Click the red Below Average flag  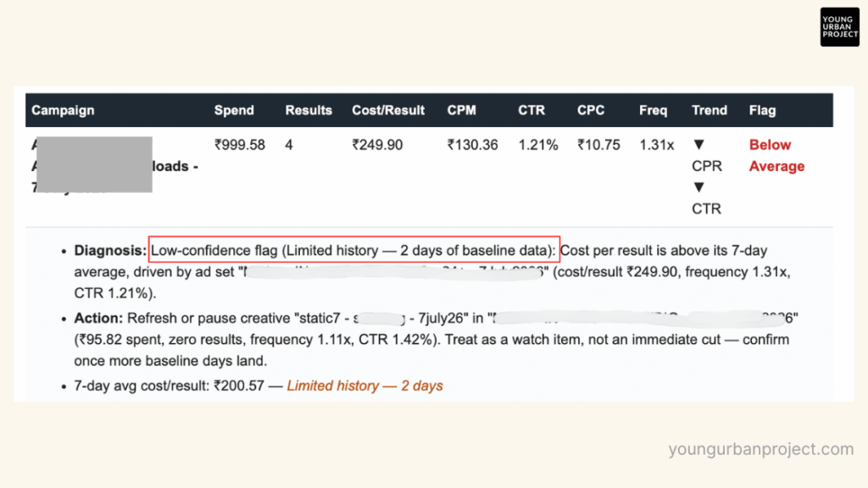[x=776, y=156]
